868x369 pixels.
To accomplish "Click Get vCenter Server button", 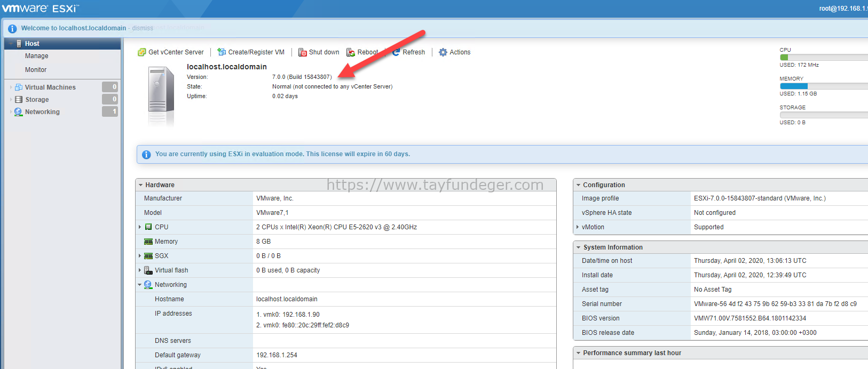I will coord(171,52).
